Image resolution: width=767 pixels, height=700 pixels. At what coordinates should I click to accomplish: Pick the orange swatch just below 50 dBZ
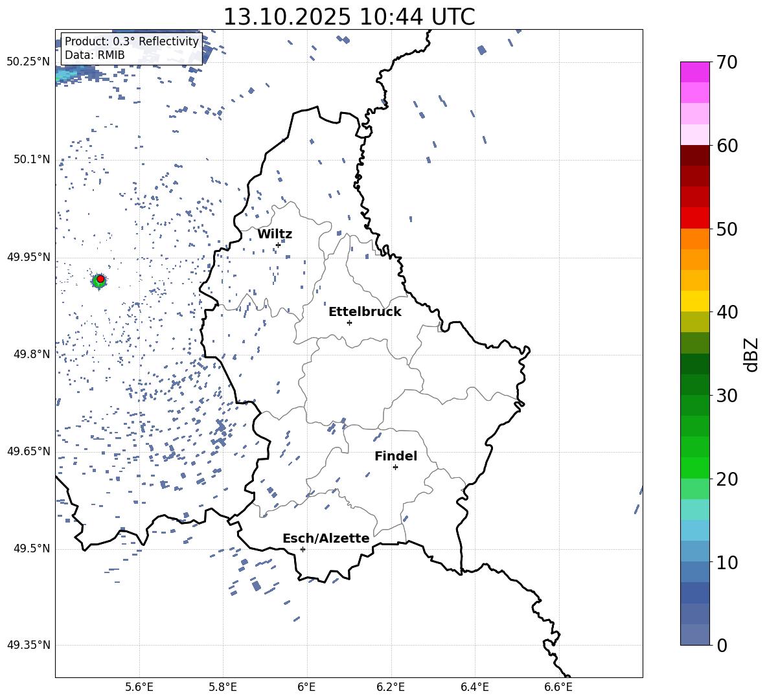[x=695, y=239]
